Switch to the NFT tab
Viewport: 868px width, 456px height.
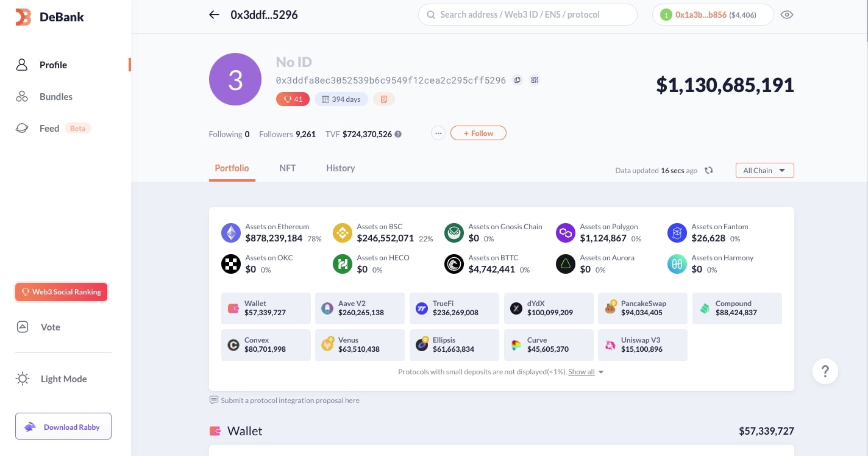click(x=288, y=168)
